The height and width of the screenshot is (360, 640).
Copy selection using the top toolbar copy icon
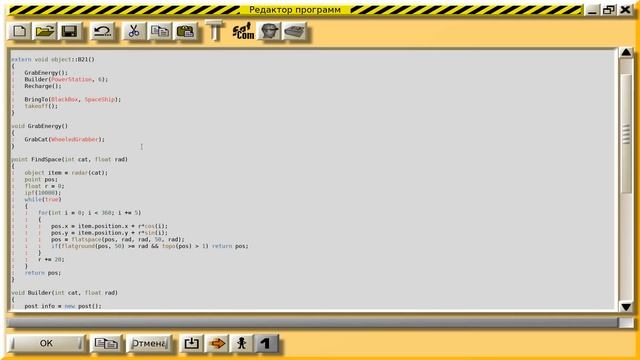pos(160,31)
